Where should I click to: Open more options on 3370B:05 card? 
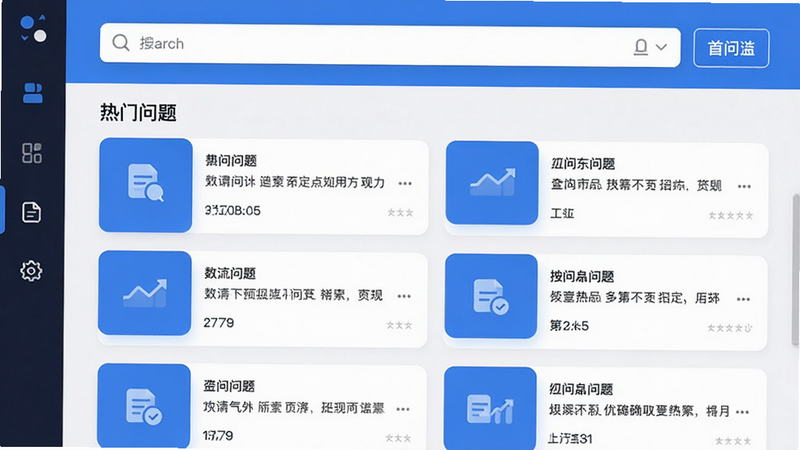405,184
